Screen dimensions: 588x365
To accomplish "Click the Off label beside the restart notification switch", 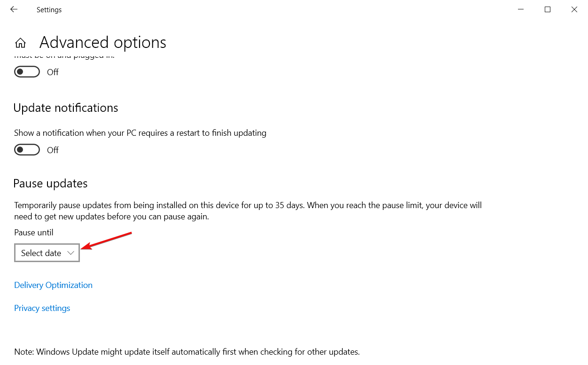I will click(53, 150).
